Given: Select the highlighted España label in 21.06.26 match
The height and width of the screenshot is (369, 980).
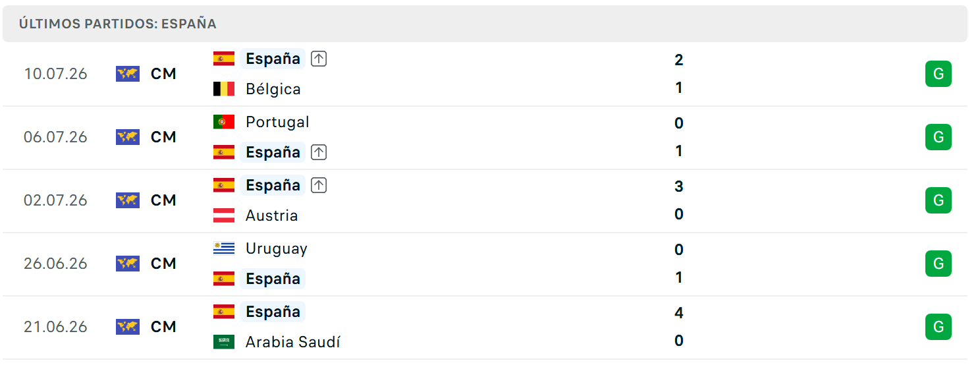Looking at the screenshot, I should pyautogui.click(x=273, y=312).
